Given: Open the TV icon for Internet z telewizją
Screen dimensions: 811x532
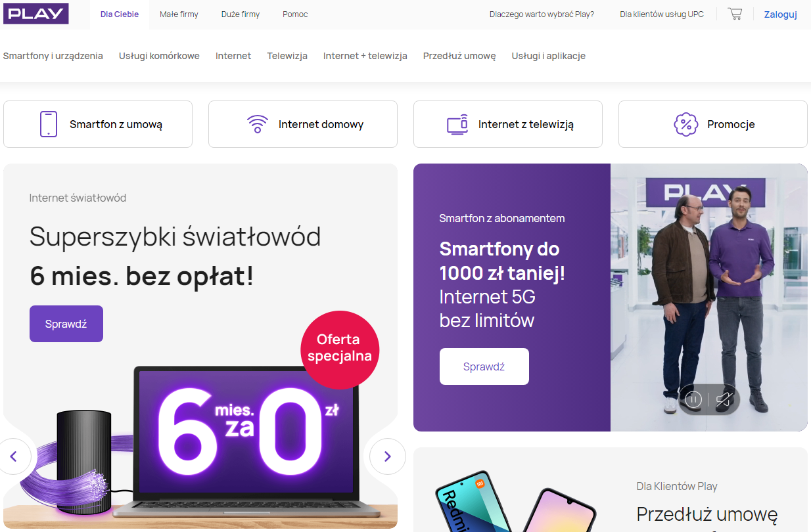Looking at the screenshot, I should (457, 124).
